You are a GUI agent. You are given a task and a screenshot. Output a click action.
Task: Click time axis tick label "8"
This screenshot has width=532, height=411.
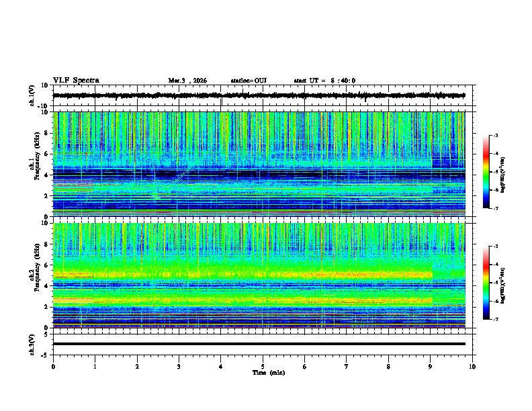point(388,367)
